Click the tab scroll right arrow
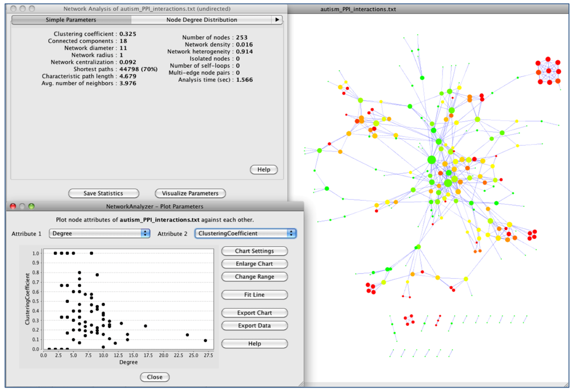This screenshot has height=392, width=574. [x=276, y=20]
